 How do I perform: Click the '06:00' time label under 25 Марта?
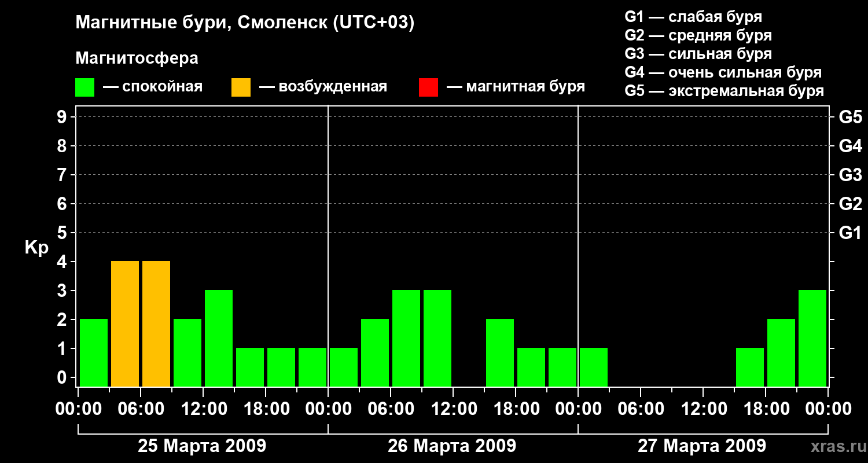pos(141,409)
